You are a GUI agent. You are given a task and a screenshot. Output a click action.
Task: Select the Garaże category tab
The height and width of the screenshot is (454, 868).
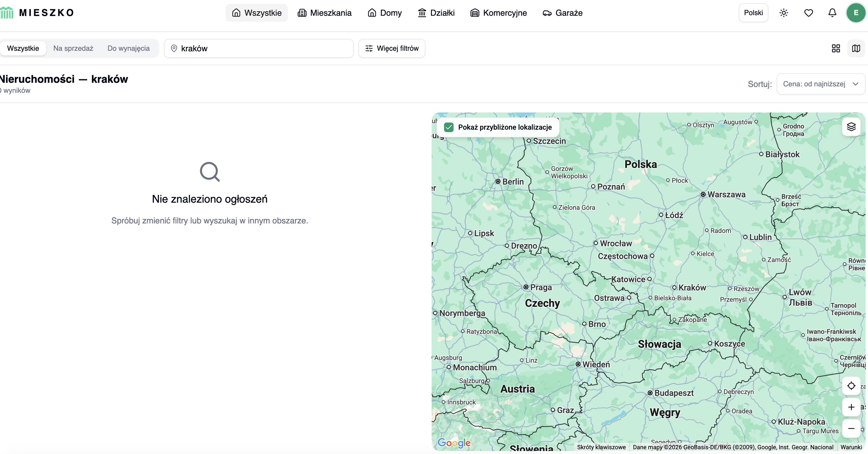tap(563, 13)
